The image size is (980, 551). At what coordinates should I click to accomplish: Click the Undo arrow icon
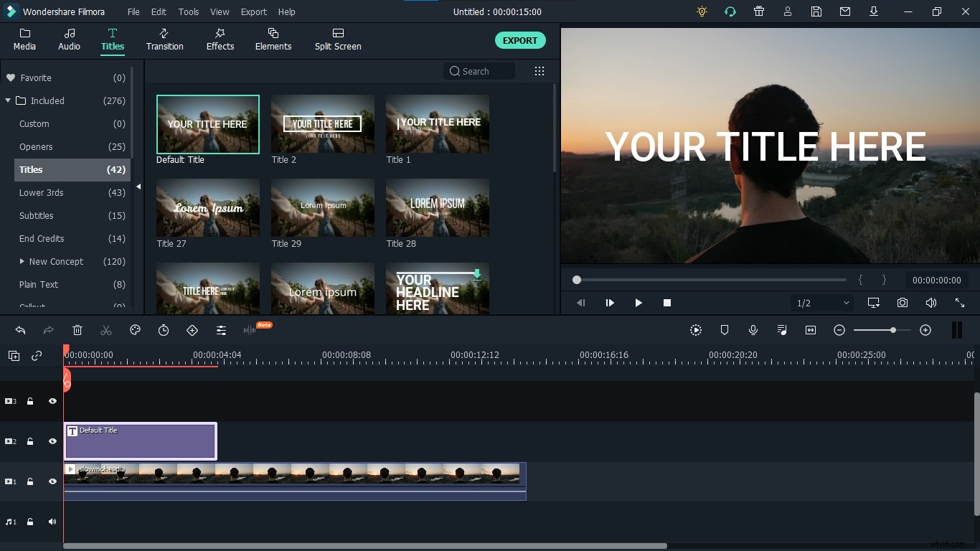pos(20,330)
